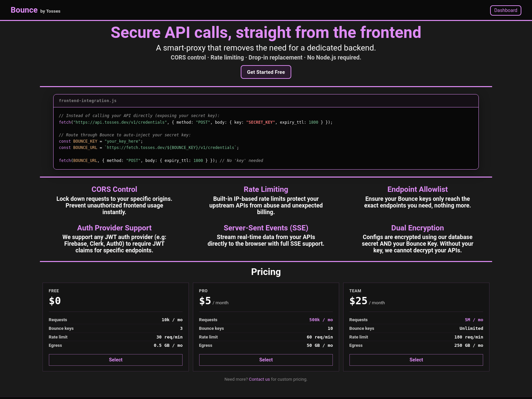Click the $5 Pro price
Viewport: 532px width, 399px height.
point(205,301)
